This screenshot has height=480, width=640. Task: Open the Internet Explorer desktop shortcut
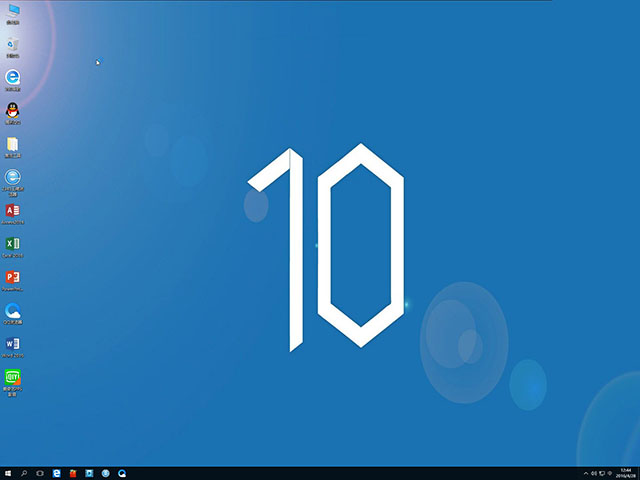click(13, 177)
